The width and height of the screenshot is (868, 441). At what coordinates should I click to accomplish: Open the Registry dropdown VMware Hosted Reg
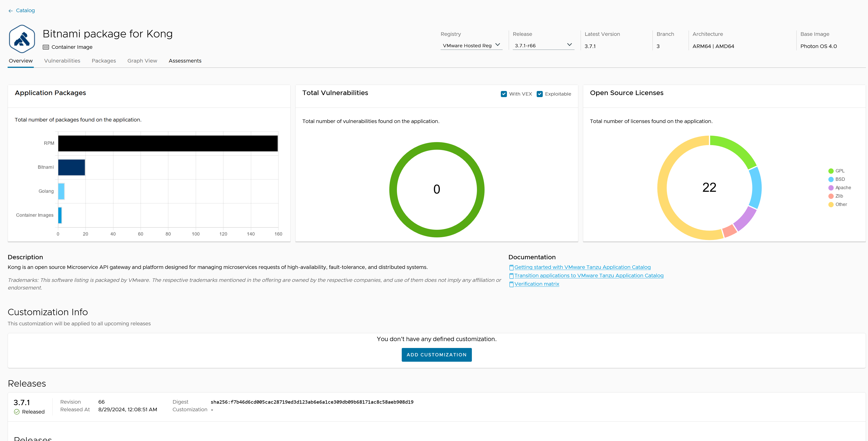[x=471, y=45]
